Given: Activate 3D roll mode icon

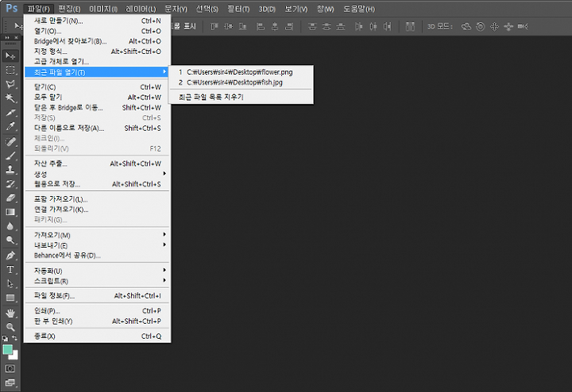Looking at the screenshot, I should point(481,26).
